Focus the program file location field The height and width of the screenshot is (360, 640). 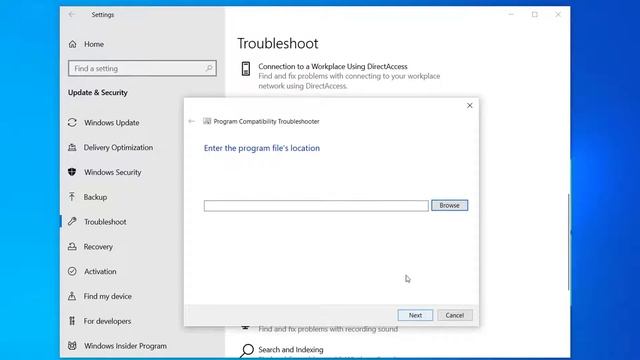click(316, 206)
